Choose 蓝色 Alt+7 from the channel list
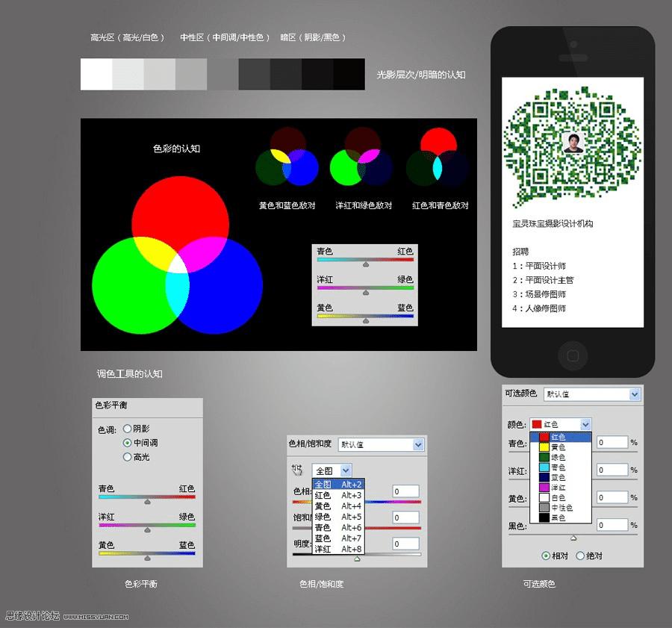672x628 pixels. tap(338, 538)
